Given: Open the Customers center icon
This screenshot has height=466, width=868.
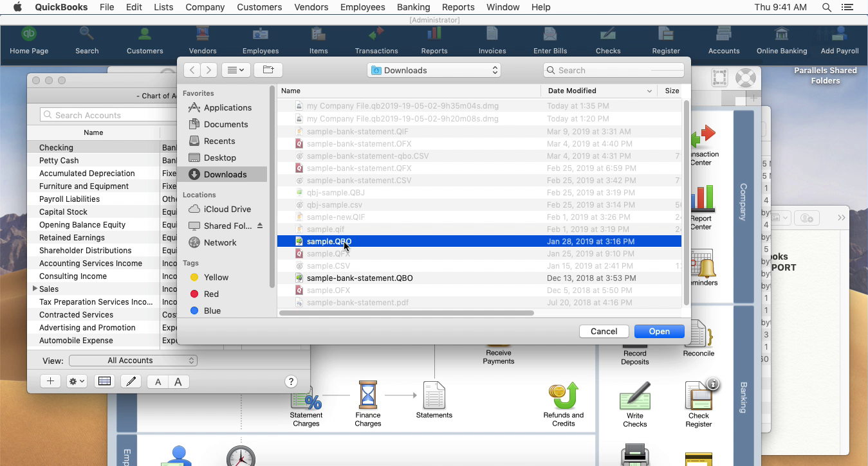Looking at the screenshot, I should pyautogui.click(x=145, y=41).
